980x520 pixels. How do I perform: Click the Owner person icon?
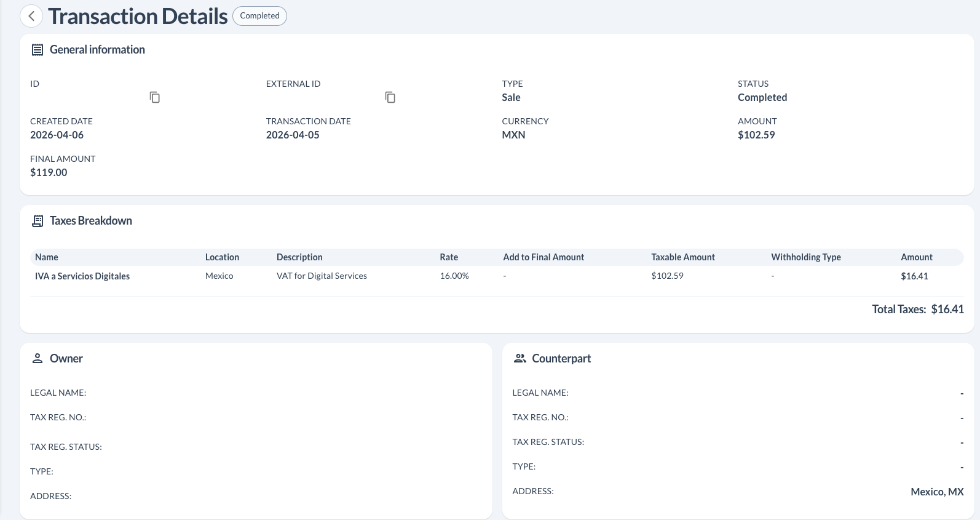point(38,358)
